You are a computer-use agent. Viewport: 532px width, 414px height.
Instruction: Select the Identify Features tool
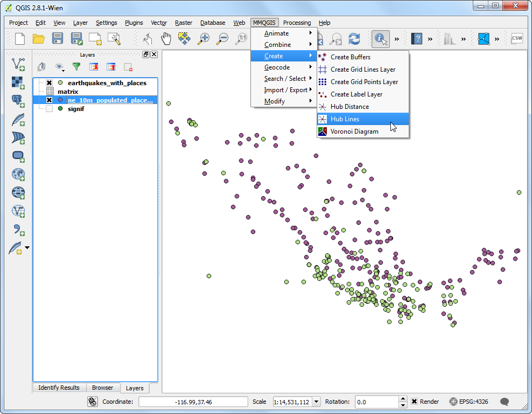[380, 39]
